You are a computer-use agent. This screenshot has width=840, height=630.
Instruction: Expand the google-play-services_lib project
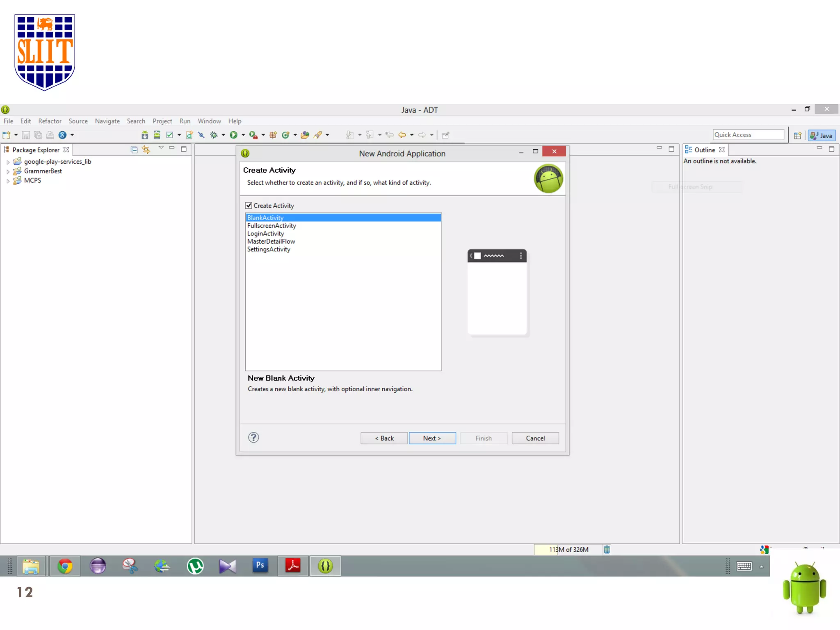pos(8,162)
